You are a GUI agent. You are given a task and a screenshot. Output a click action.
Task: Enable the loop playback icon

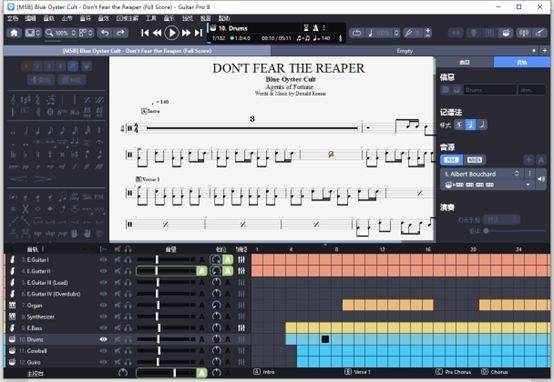pos(357,33)
